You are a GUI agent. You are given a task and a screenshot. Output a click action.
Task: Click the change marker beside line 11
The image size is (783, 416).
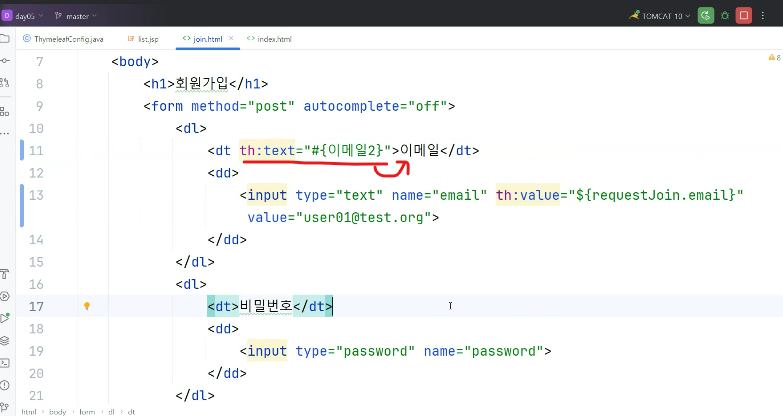(x=22, y=150)
